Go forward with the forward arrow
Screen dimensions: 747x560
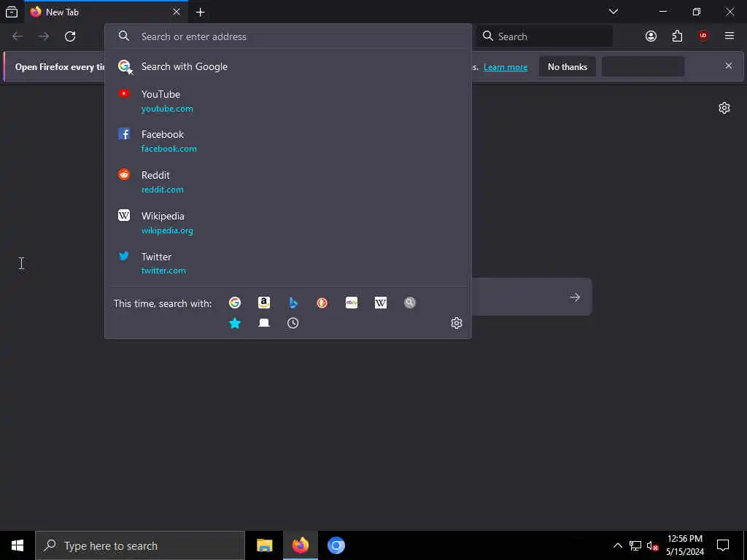tap(44, 36)
